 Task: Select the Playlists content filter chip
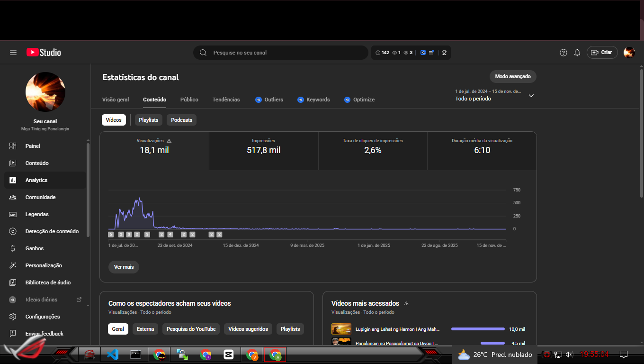[149, 120]
